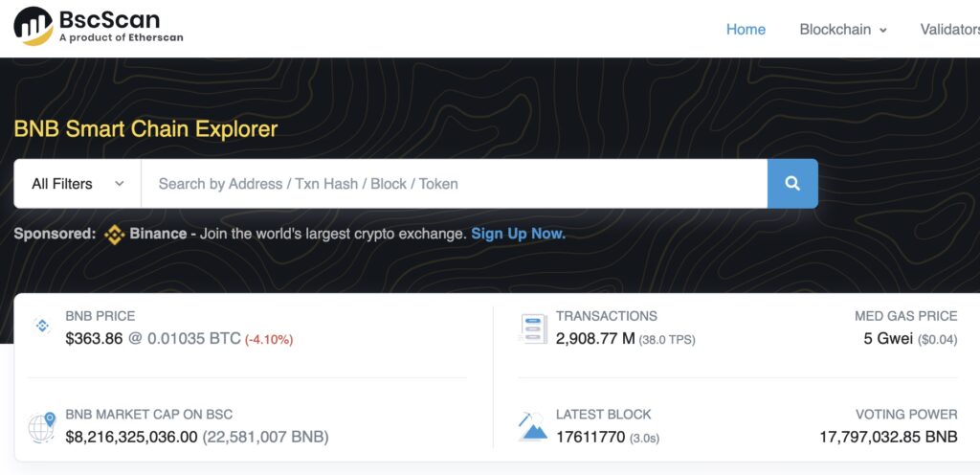
Task: Go to the Home menu item
Action: 746,30
